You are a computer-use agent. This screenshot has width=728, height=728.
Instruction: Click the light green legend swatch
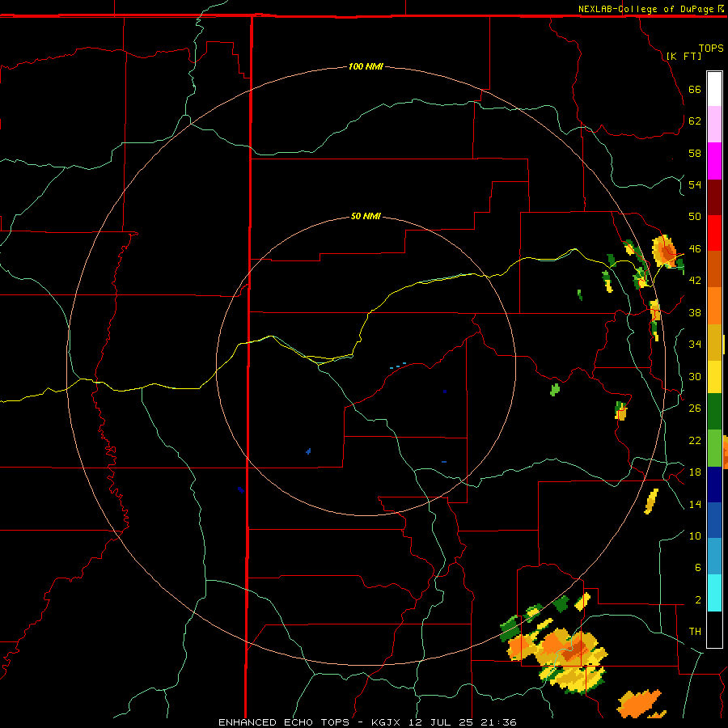[714, 448]
